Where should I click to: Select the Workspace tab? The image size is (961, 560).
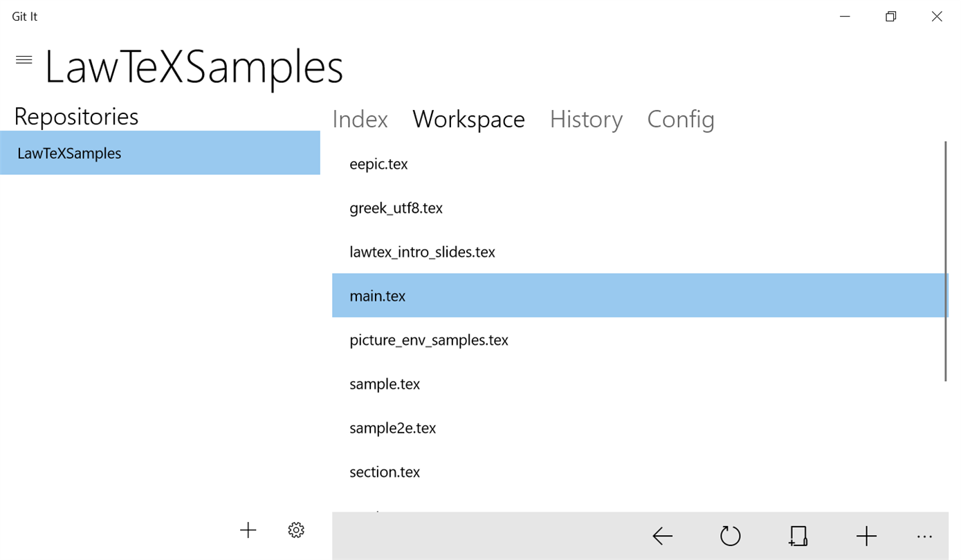[468, 120]
